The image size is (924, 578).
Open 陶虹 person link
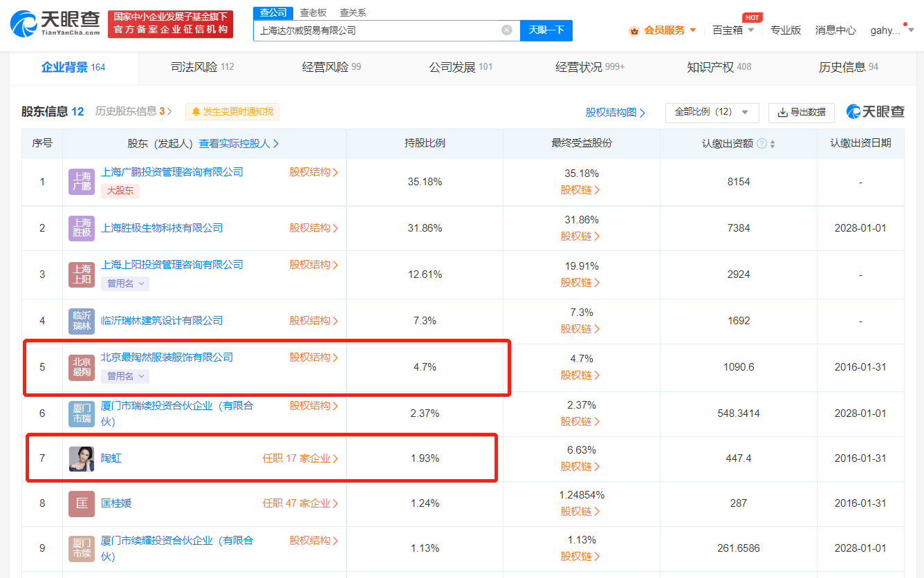click(x=111, y=458)
